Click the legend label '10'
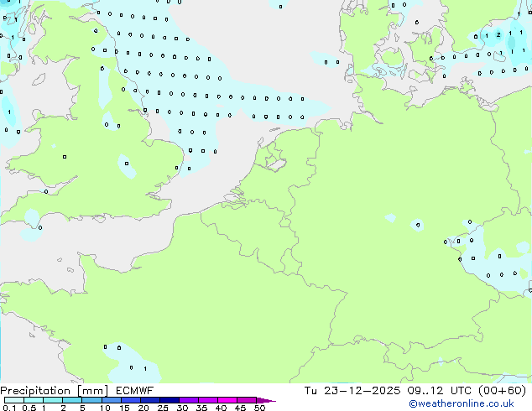The height and width of the screenshot is (411, 532). point(105,408)
